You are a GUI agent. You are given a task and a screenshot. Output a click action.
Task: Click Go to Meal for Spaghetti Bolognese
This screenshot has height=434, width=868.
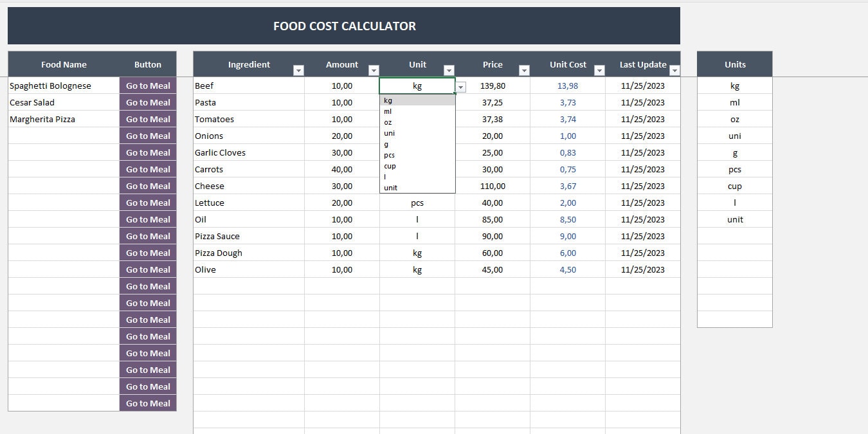(x=147, y=86)
